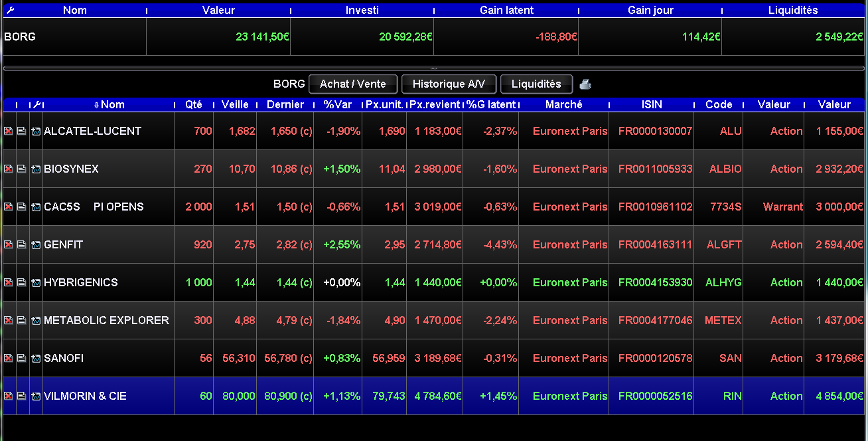Sort by the %Var column header
Screen dimensions: 868x441
338,104
